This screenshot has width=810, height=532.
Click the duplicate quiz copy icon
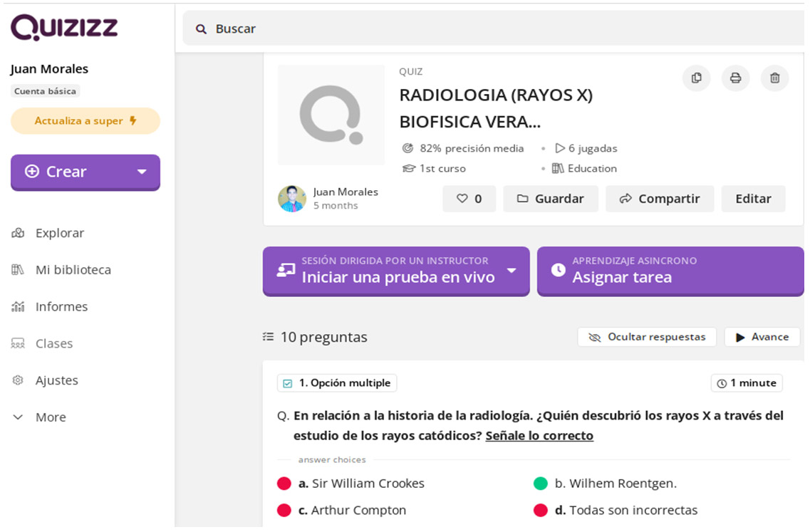[696, 78]
